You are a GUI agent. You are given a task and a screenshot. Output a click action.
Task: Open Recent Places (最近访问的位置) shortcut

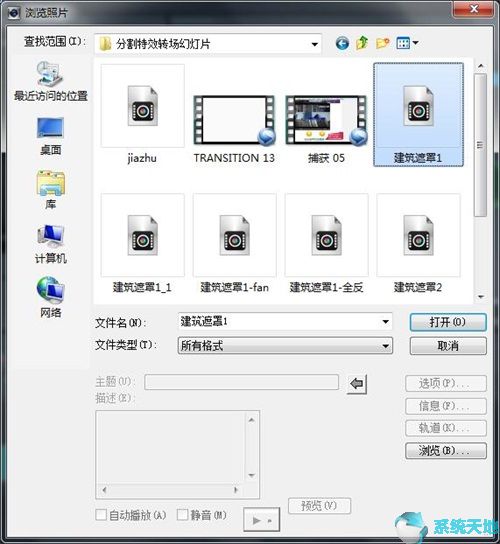click(x=51, y=82)
